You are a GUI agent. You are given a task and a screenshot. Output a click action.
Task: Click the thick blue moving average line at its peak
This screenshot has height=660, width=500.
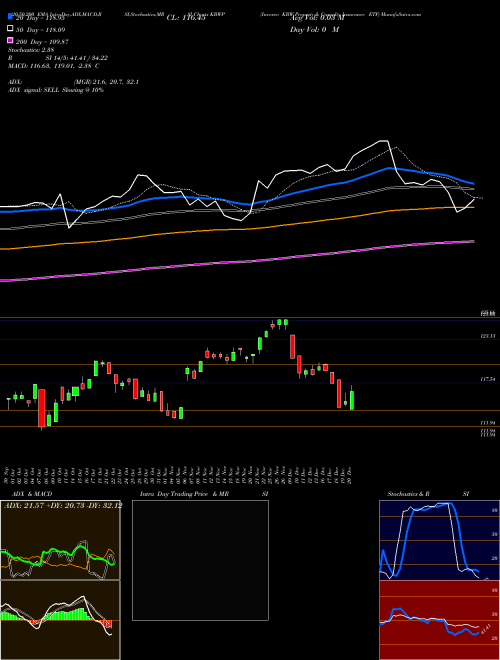(x=389, y=168)
